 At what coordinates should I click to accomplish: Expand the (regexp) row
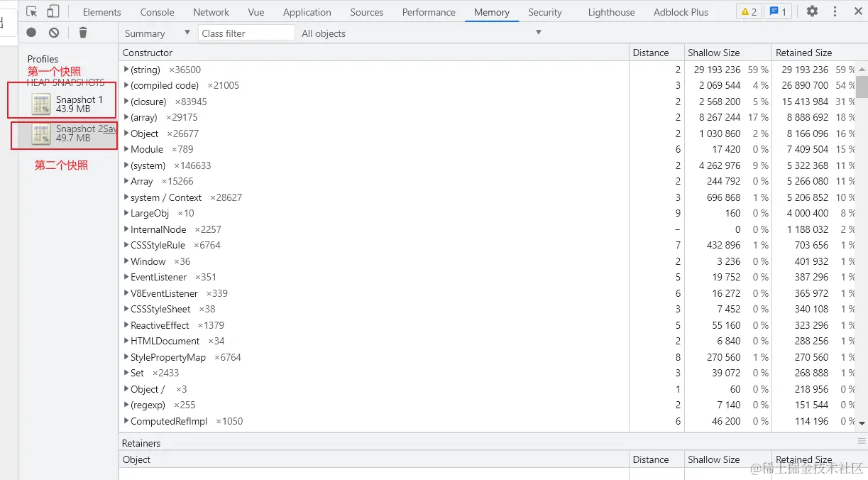click(x=126, y=405)
